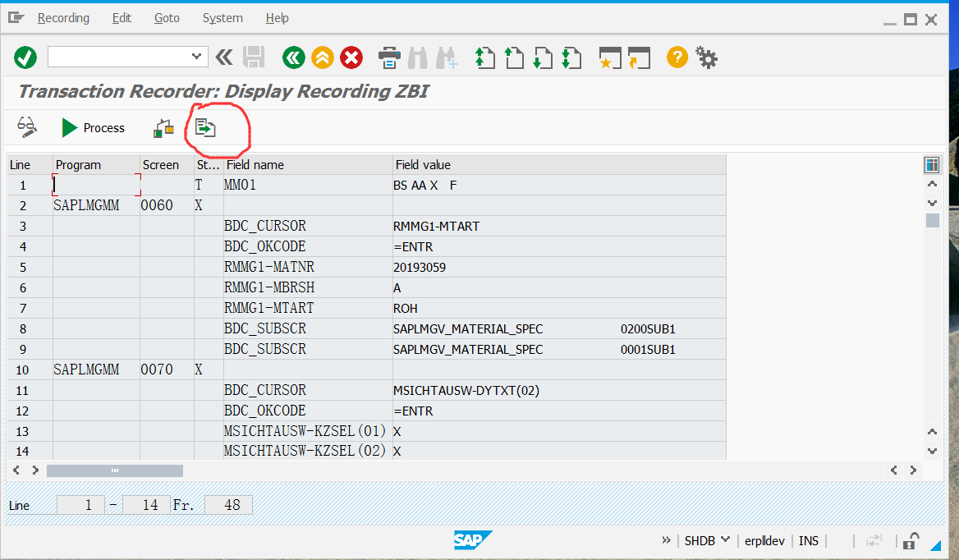Click the horizontal scrollbar below the table

point(115,470)
